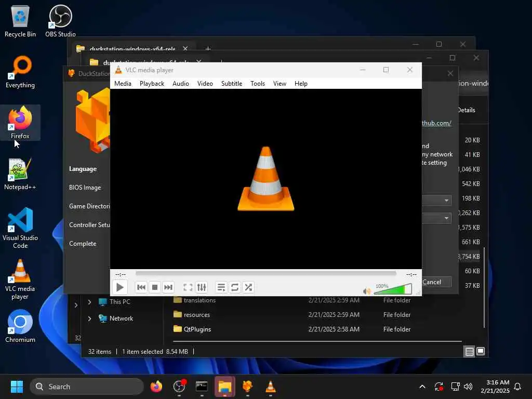This screenshot has height=399, width=532.
Task: Select Language step in DuckStation wizard
Action: click(x=83, y=169)
